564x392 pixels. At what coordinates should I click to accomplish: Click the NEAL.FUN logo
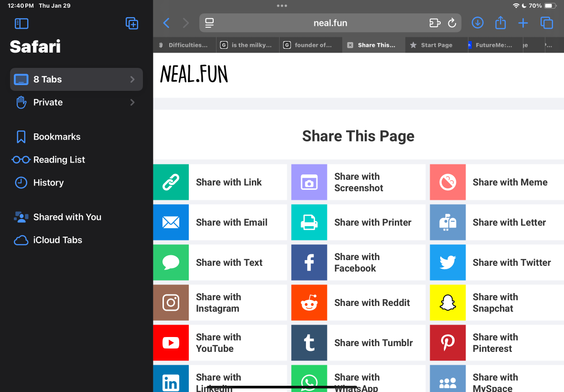pos(194,74)
